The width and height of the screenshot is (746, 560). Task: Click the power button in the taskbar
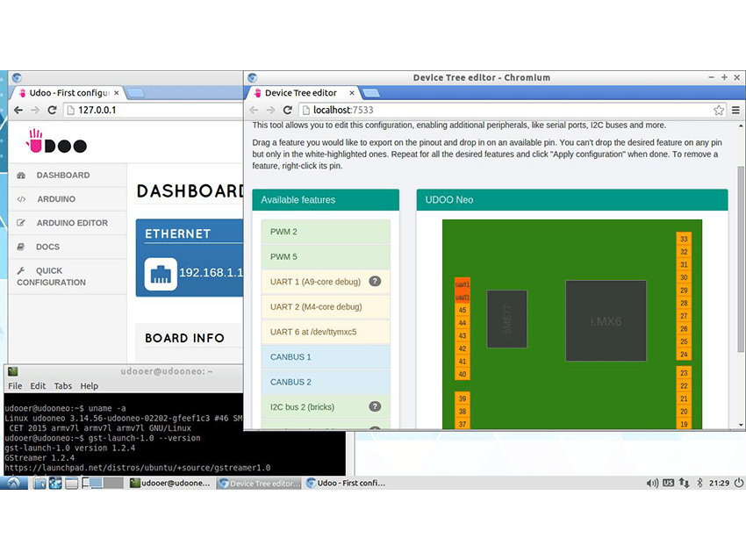point(738,483)
